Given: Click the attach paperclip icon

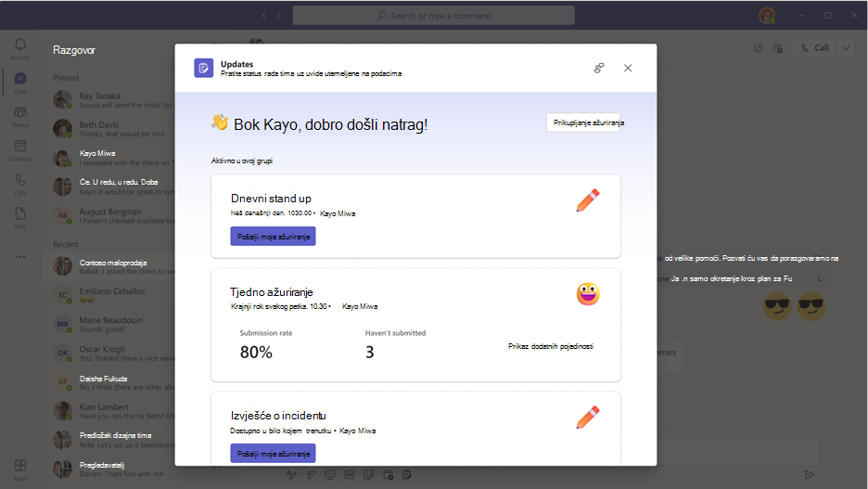Looking at the screenshot, I should (311, 474).
